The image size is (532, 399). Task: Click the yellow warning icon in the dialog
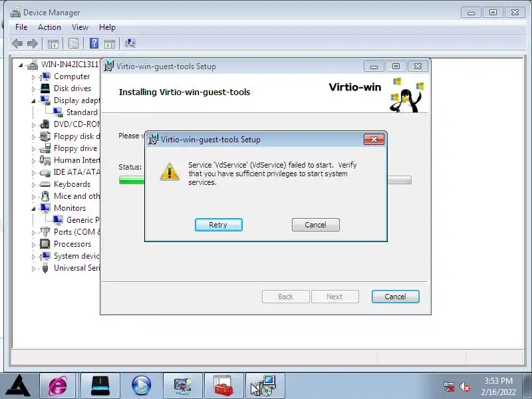tap(170, 172)
